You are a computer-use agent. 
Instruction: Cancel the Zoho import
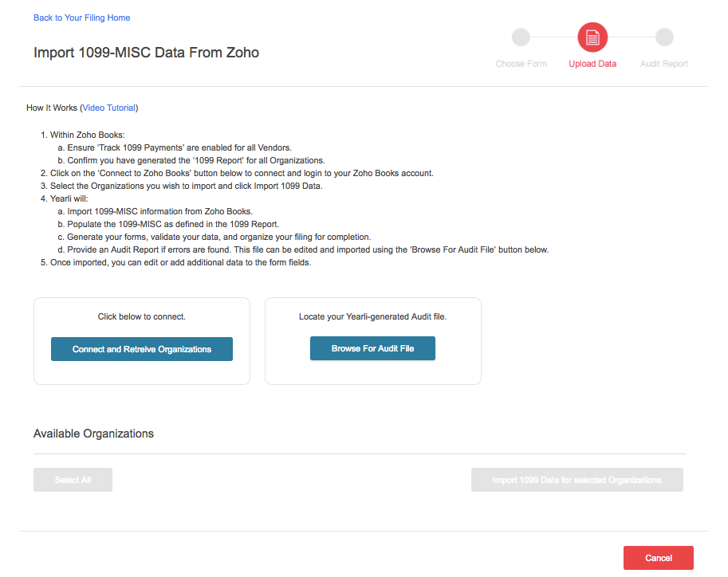[658, 558]
